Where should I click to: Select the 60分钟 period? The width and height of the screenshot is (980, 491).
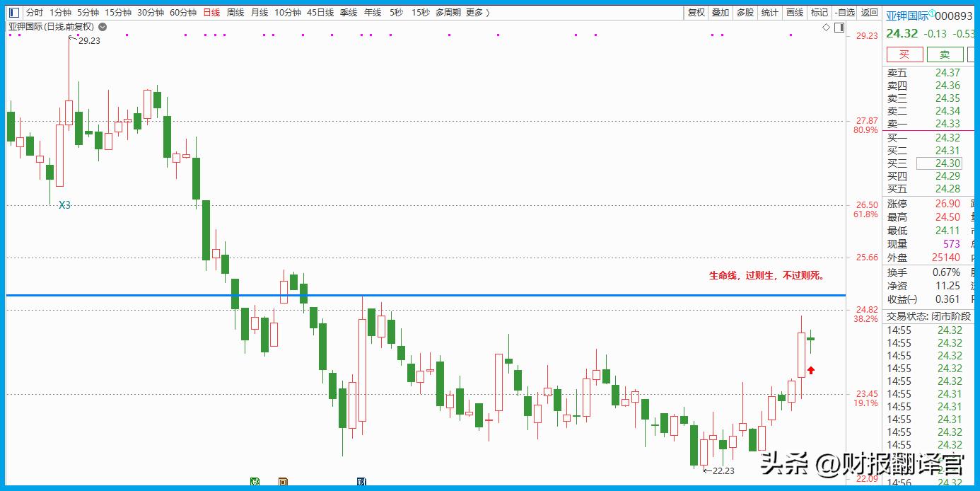click(183, 13)
